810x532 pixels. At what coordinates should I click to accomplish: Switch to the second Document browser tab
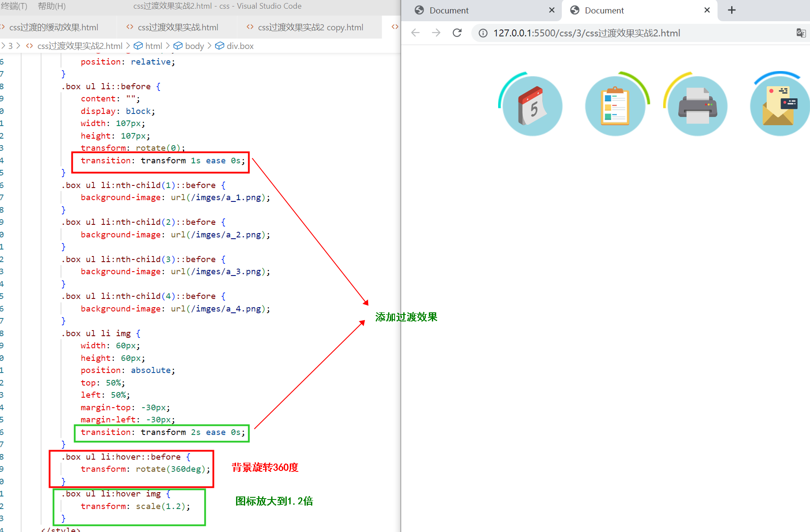click(x=639, y=10)
